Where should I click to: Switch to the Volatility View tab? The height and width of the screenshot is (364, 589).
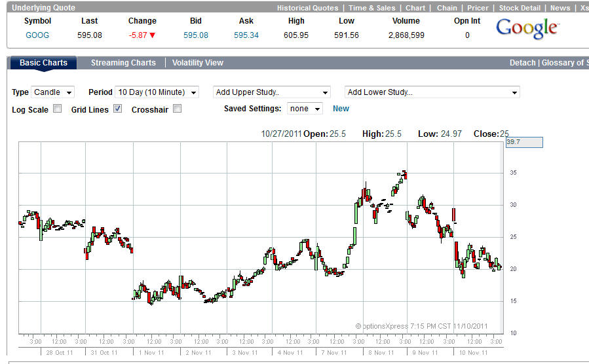click(x=198, y=63)
